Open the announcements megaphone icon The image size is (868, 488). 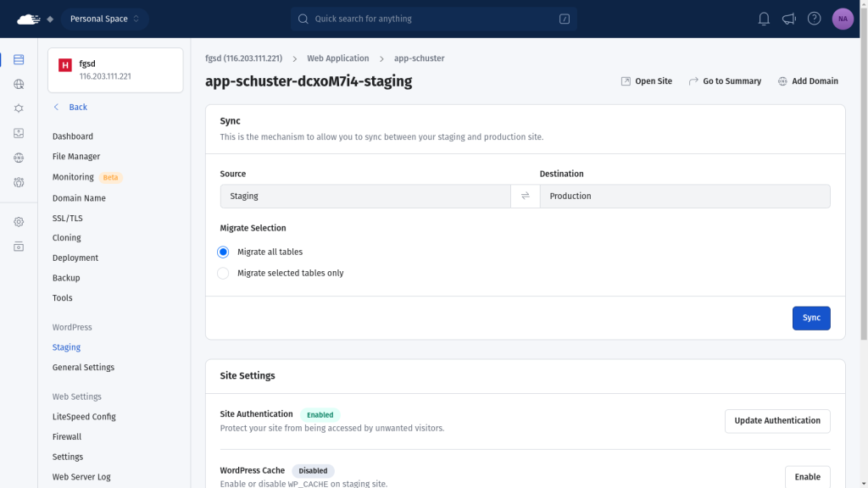click(789, 19)
